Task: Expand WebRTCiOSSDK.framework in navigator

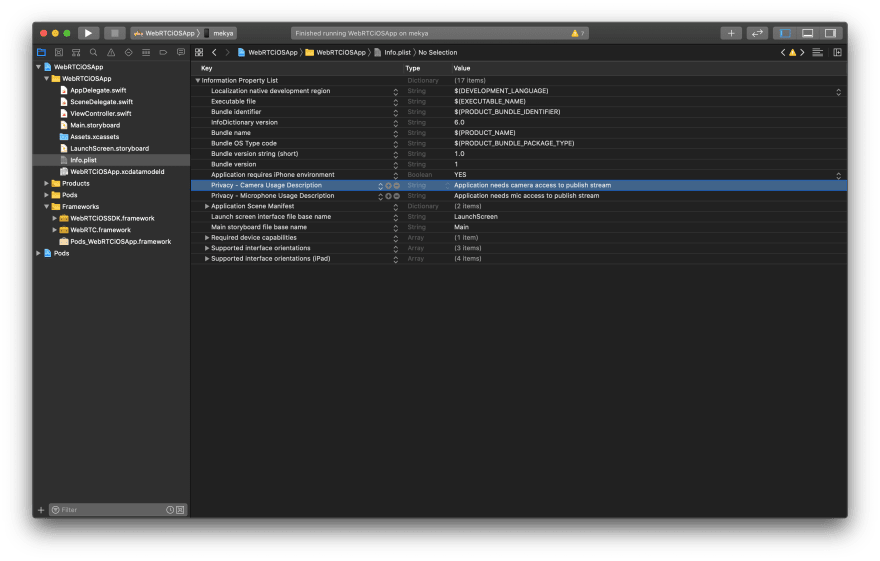Action: coord(54,218)
